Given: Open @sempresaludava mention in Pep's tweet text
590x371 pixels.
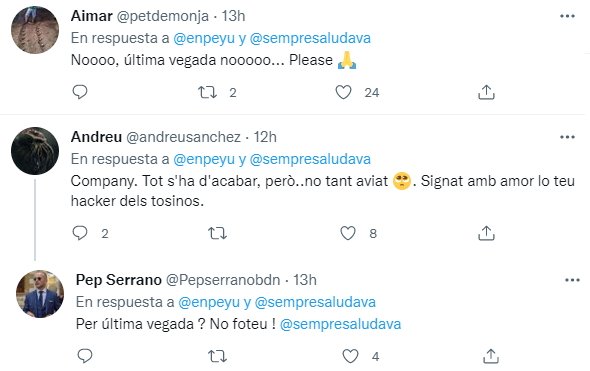Looking at the screenshot, I should [x=341, y=324].
